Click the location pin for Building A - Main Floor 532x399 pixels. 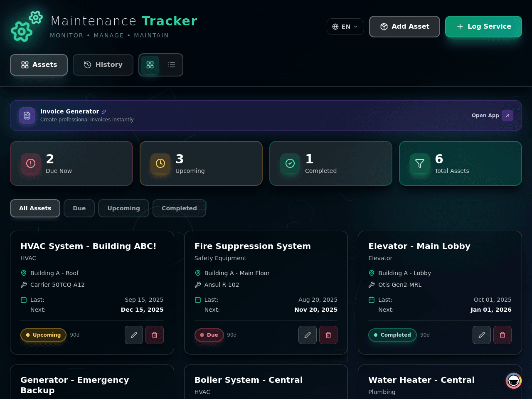tap(198, 273)
